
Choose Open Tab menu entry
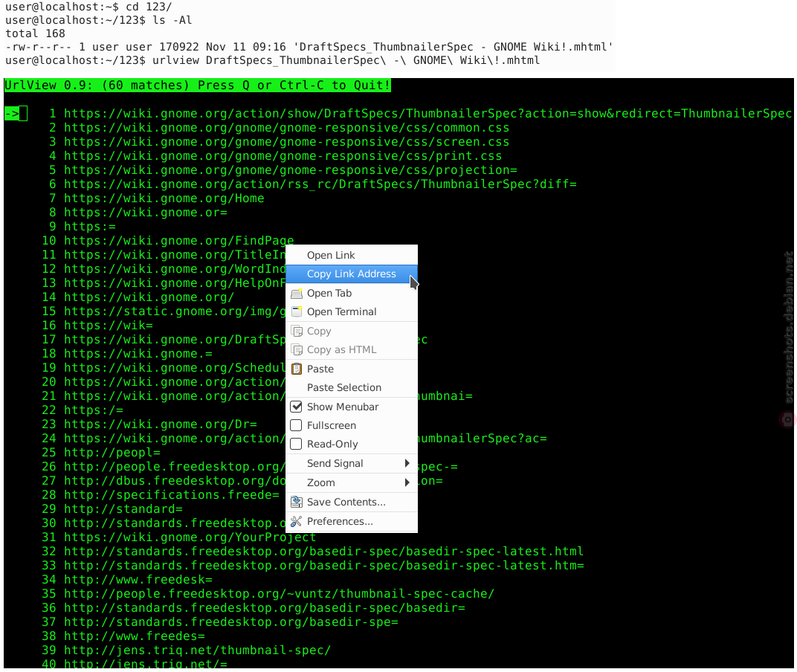click(x=352, y=294)
